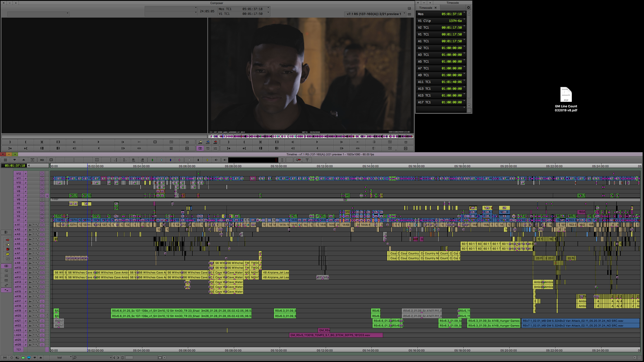Click the green display toggle icon in timeline bottom bar
This screenshot has width=644, height=362.
coord(23,358)
